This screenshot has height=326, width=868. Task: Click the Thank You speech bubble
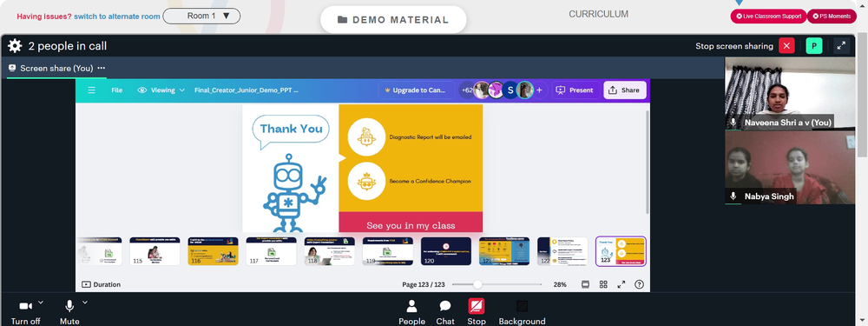(291, 131)
